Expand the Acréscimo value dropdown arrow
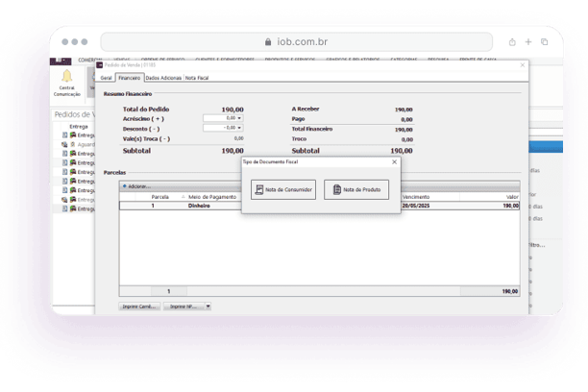The height and width of the screenshot is (392, 588). pos(239,118)
